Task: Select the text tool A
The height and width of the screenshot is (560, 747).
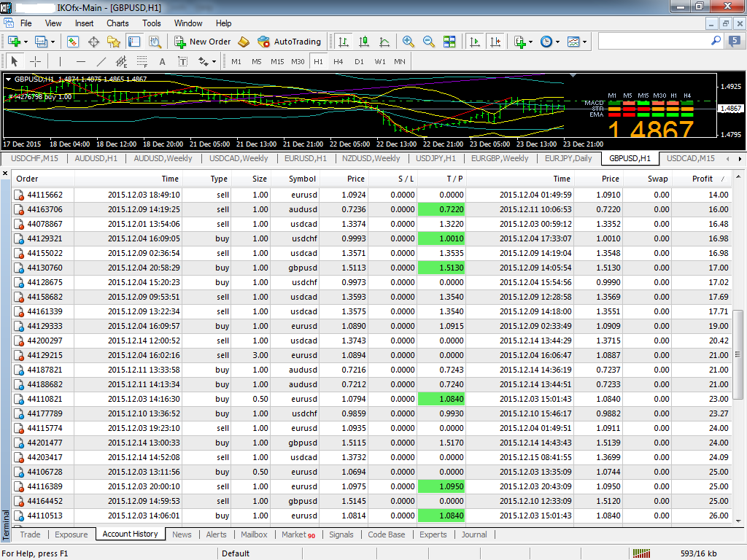Action: point(163,61)
